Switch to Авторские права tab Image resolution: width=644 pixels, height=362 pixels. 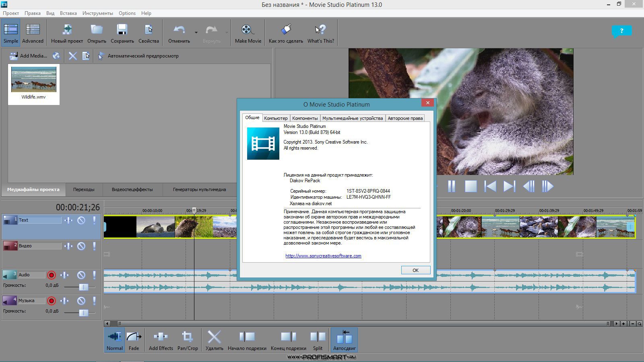tap(405, 118)
